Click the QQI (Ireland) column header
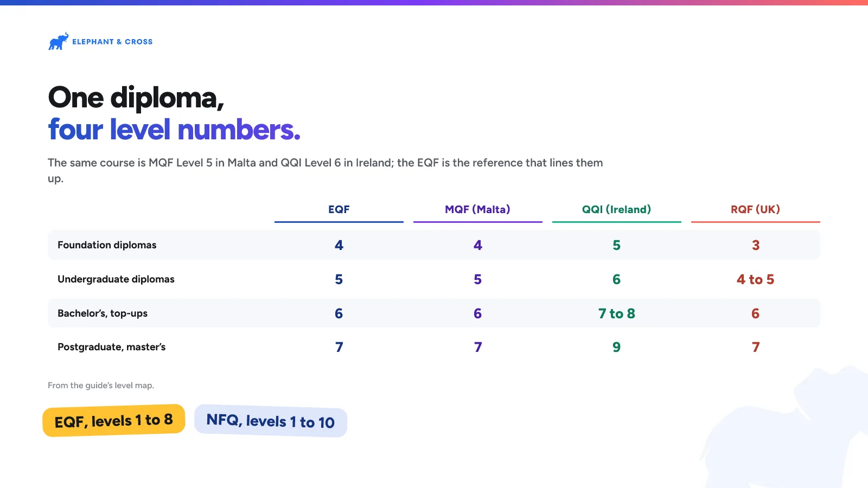This screenshot has height=488, width=868. pos(617,209)
